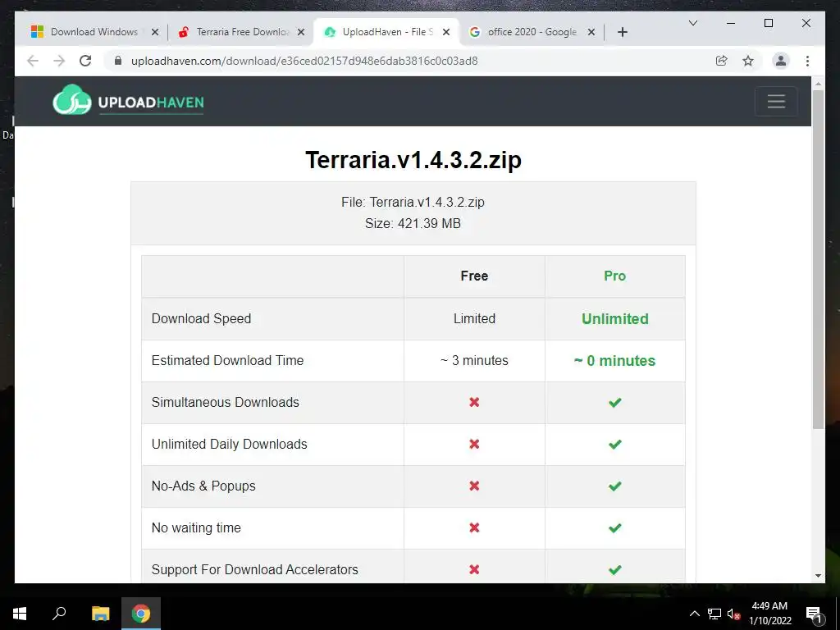Click the forward navigation arrow

(x=59, y=61)
